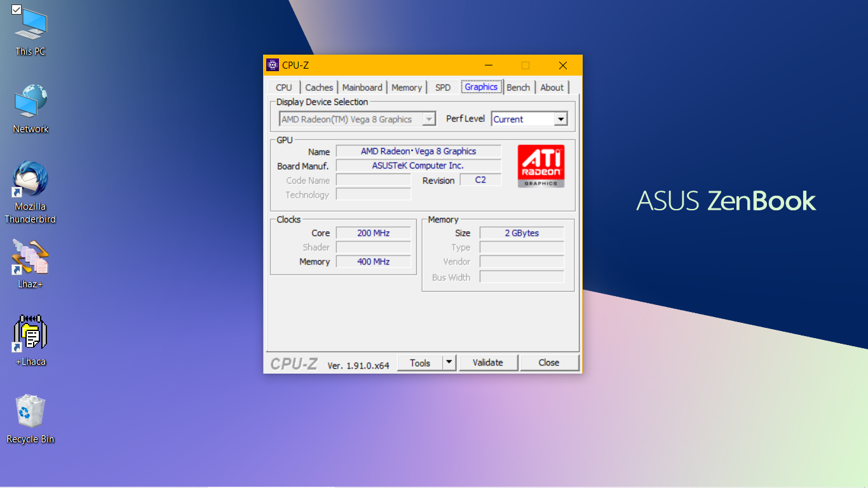Toggle the checkbox on This PC icon
The image size is (868, 488).
pyautogui.click(x=17, y=10)
